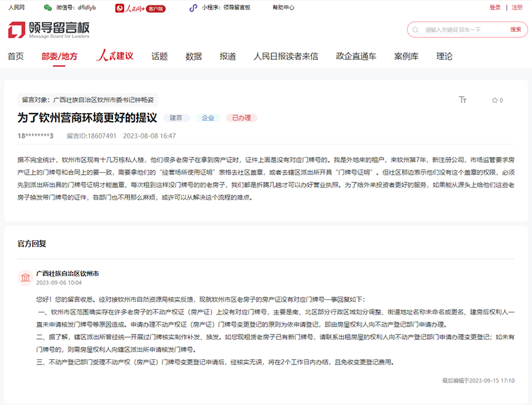Click the 已办理 status tag

241,118
